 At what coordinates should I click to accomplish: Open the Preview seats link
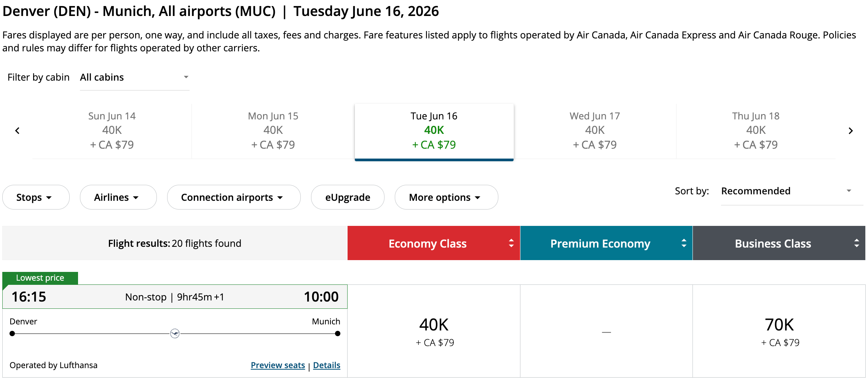click(x=278, y=365)
